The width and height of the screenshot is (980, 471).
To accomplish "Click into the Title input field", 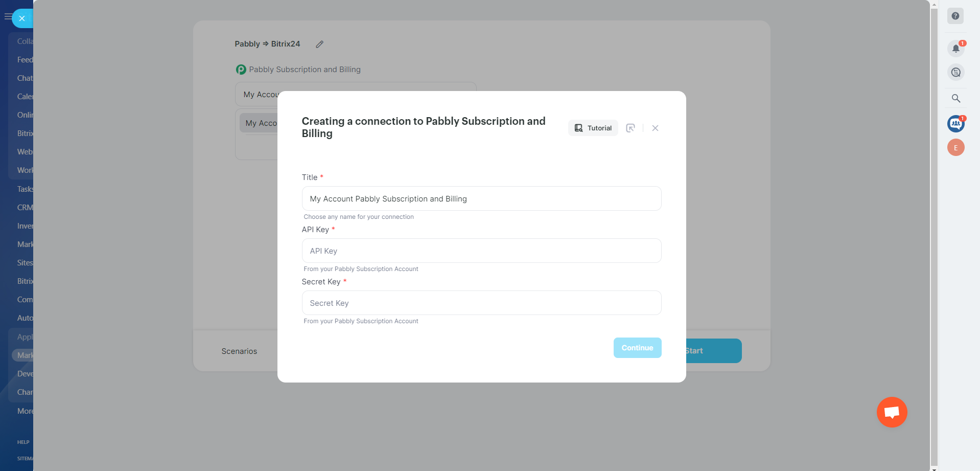I will click(481, 198).
